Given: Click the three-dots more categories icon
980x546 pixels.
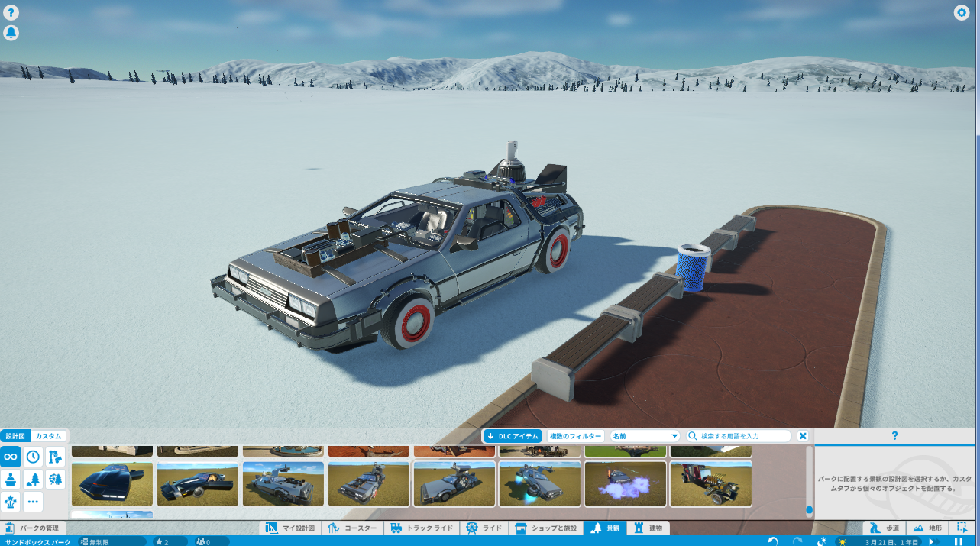Looking at the screenshot, I should (33, 502).
